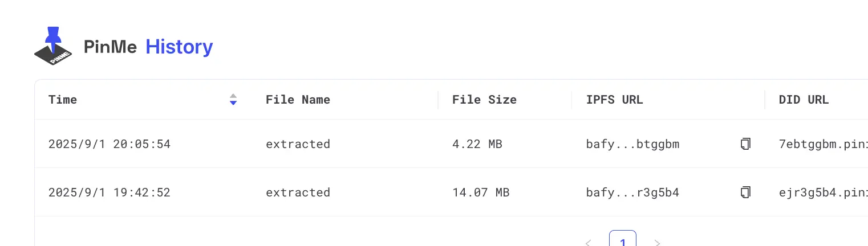This screenshot has height=246, width=868.
Task: Click the blue History page title
Action: (179, 47)
